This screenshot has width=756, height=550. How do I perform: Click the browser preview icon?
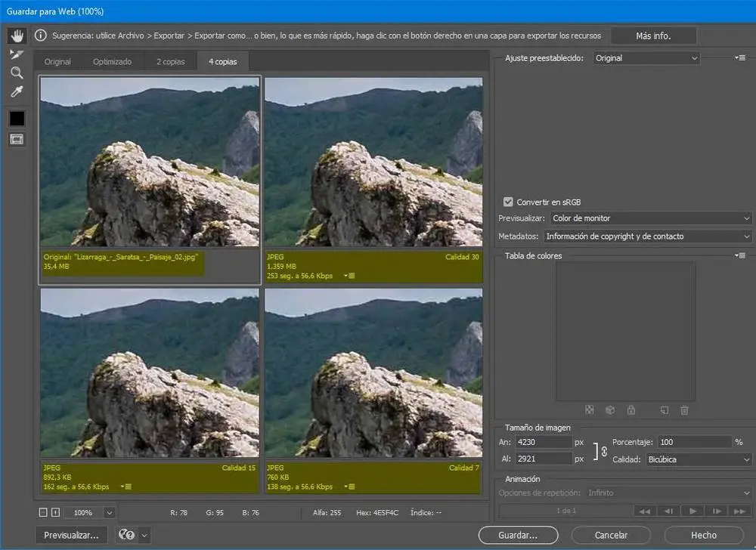[125, 535]
